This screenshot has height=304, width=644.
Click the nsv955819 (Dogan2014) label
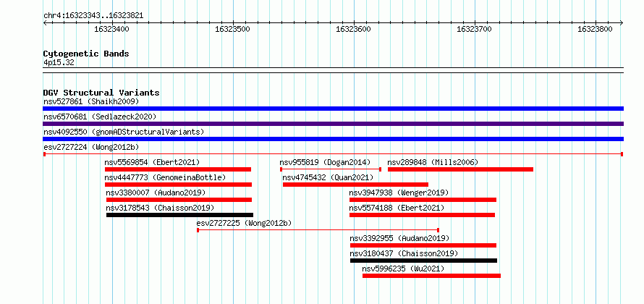pos(325,162)
